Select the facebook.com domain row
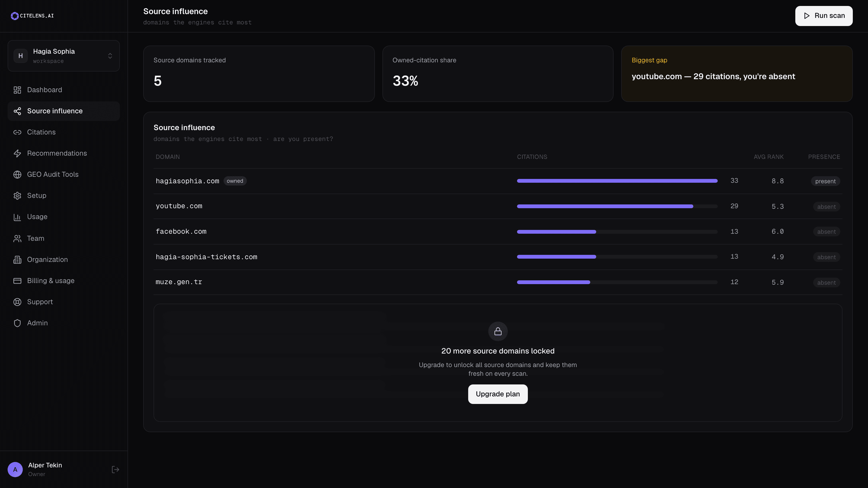868x488 pixels. 498,232
